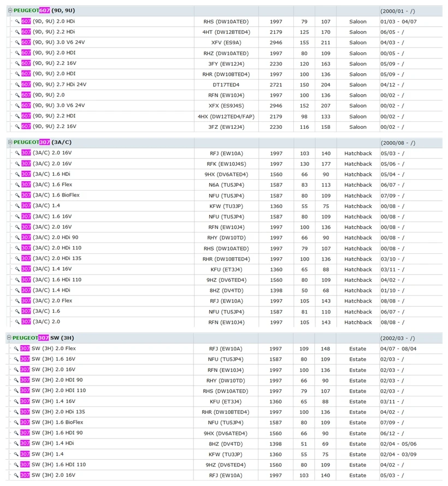The height and width of the screenshot is (486, 448).
Task: Click magnifier for 307 SW (3H) 1.6 HDI 110
Action: 16,465
